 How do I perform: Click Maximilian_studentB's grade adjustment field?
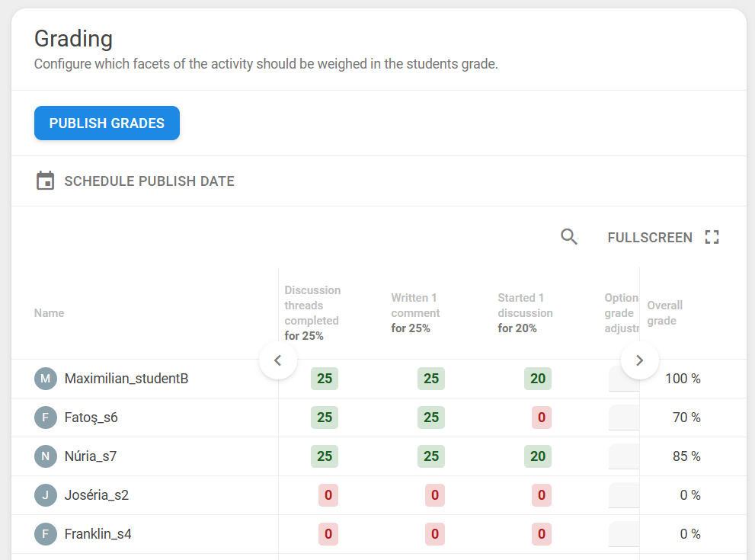[623, 379]
